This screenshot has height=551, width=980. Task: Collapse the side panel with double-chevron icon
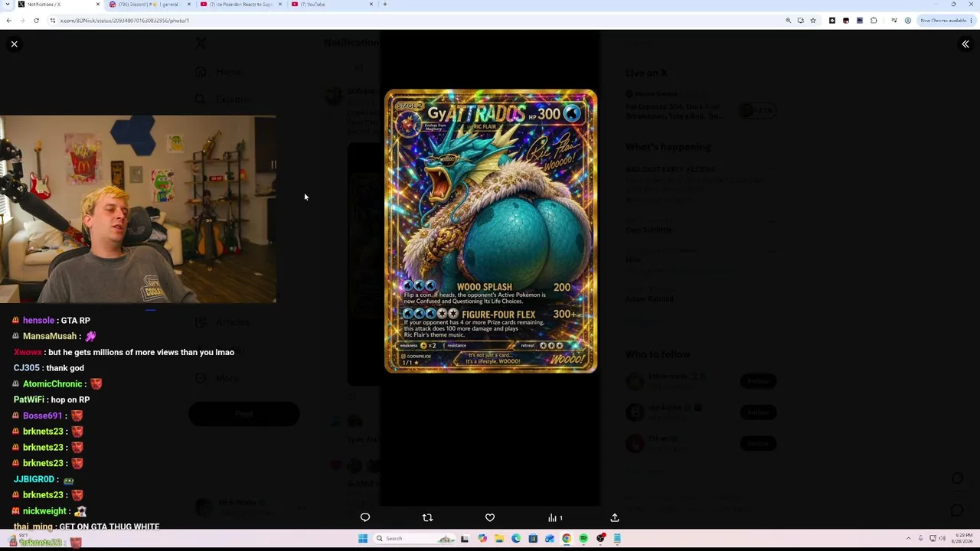(965, 44)
